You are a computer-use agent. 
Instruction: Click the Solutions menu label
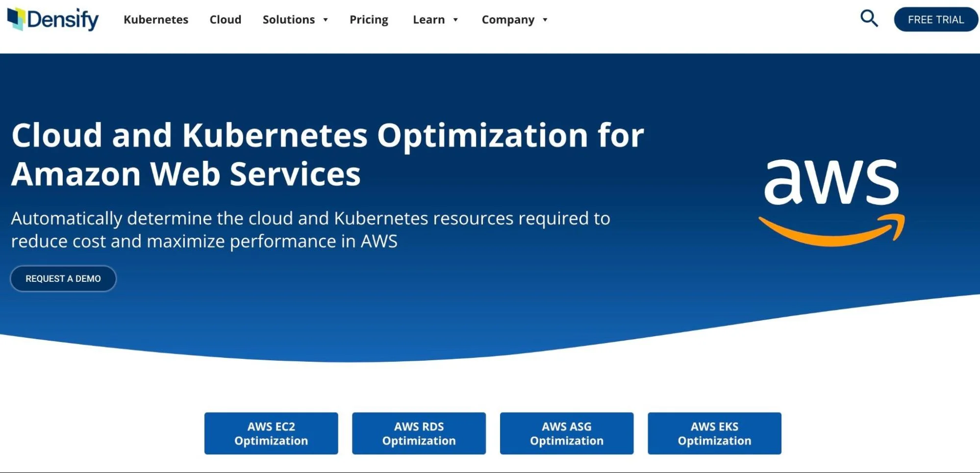289,20
